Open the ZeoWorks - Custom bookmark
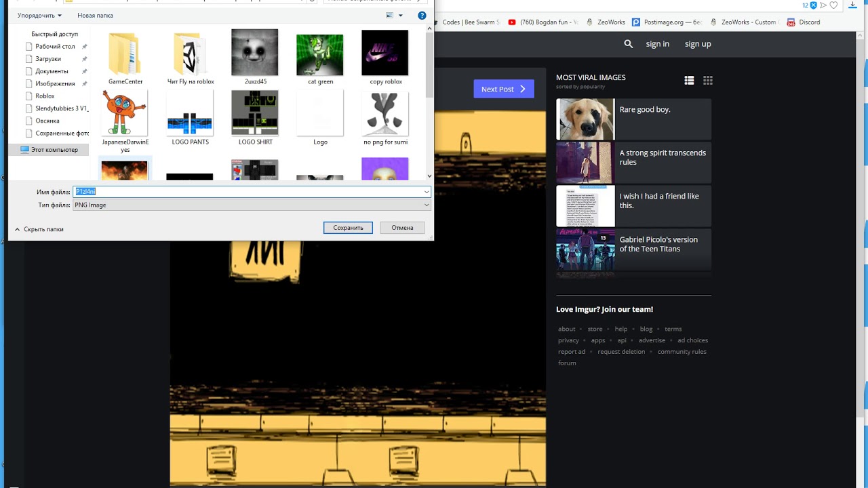 743,22
